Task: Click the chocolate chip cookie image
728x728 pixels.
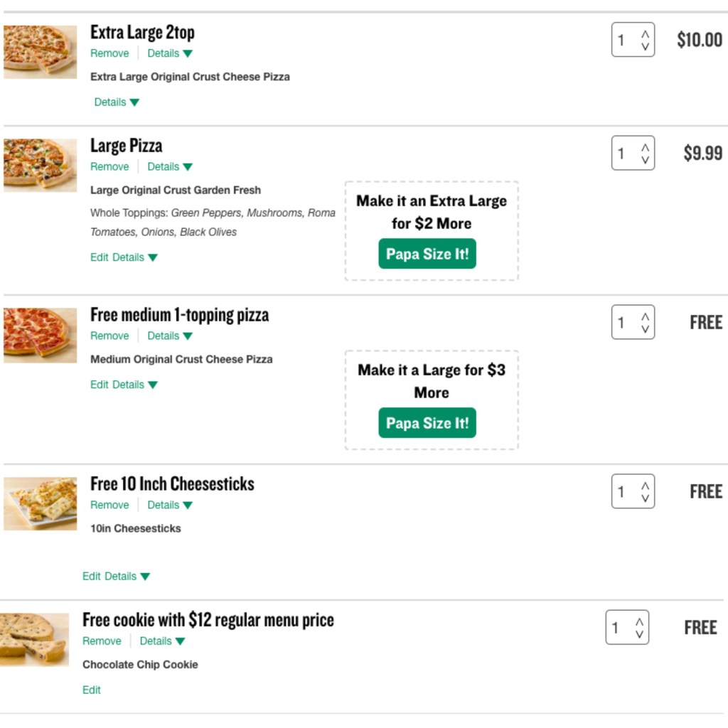Action: [34, 639]
